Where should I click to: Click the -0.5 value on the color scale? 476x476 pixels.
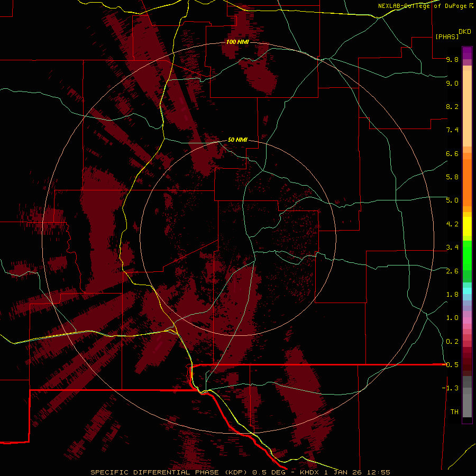[450, 365]
